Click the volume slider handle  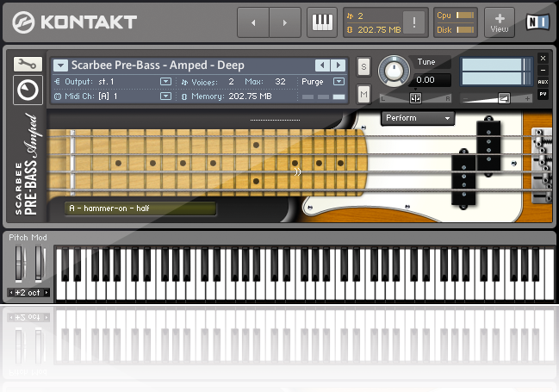(504, 98)
